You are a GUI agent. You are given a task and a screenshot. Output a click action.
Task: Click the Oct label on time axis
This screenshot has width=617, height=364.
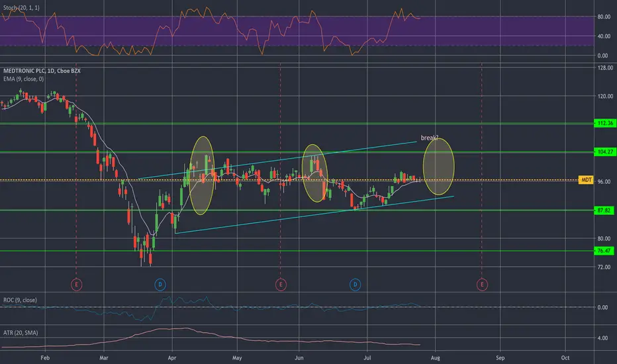point(565,357)
